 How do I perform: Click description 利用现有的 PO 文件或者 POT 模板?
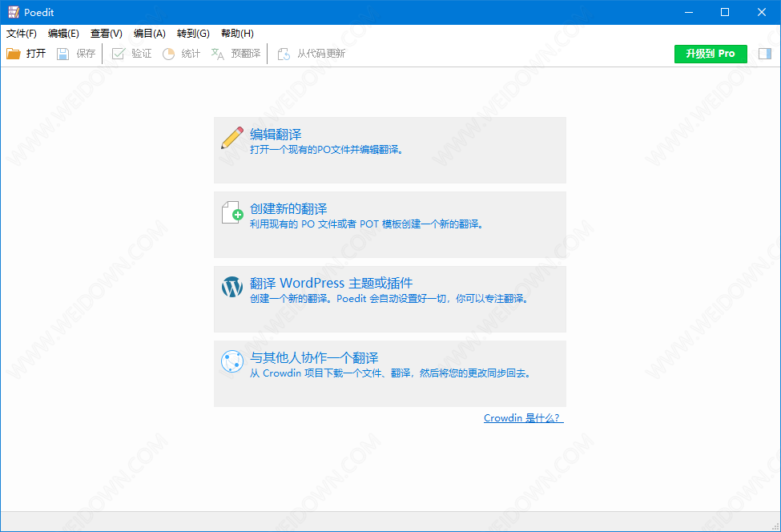click(366, 224)
